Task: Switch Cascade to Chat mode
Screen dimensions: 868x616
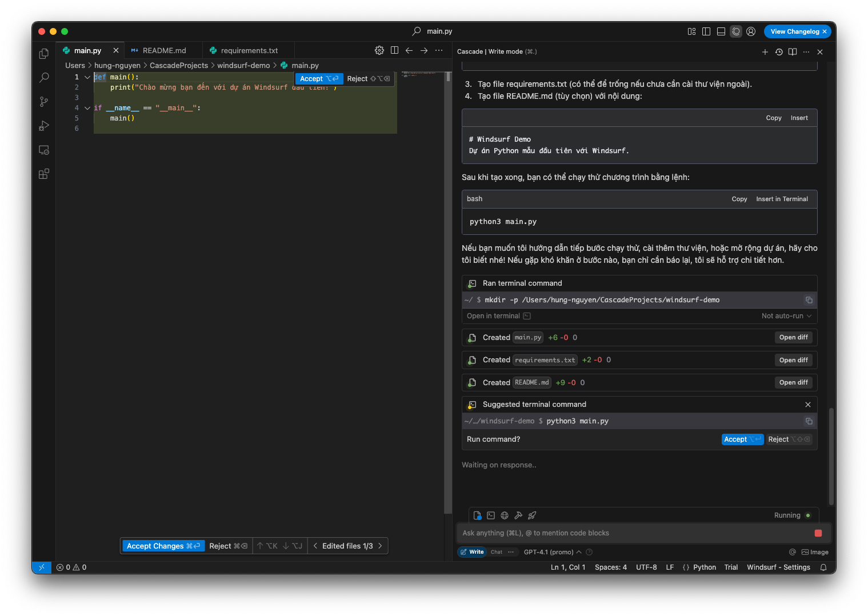Action: tap(497, 552)
